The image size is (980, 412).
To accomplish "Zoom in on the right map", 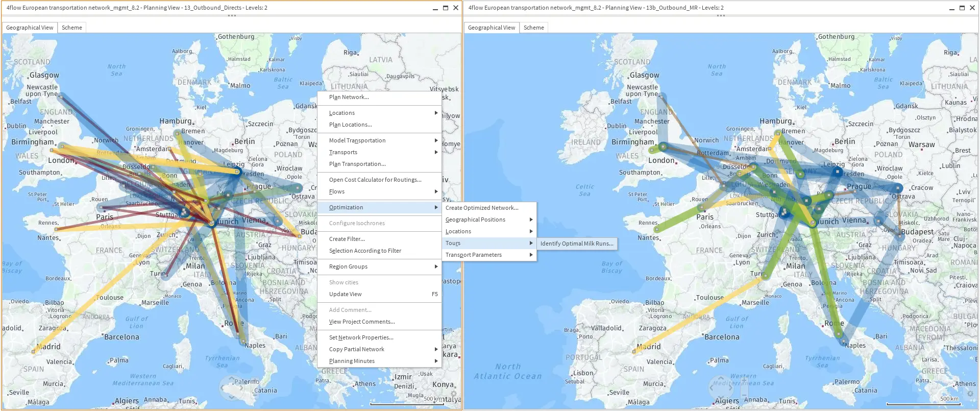I will pos(744,380).
